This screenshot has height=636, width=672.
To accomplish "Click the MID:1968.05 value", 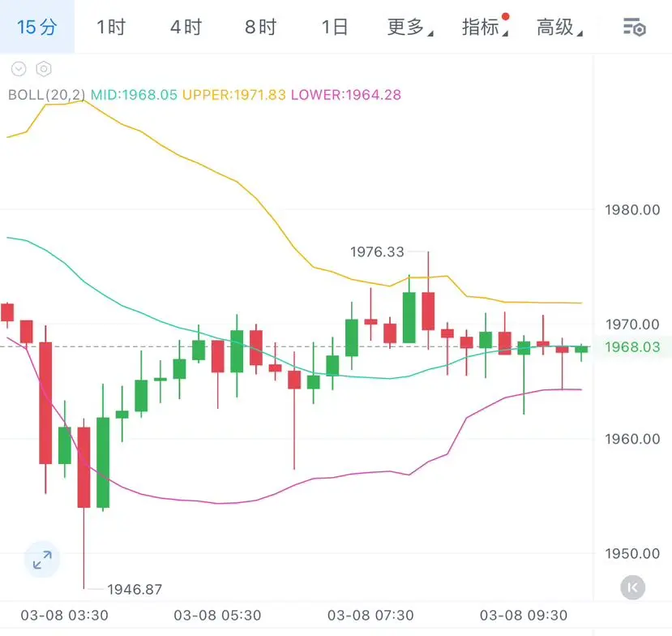I will [x=134, y=95].
